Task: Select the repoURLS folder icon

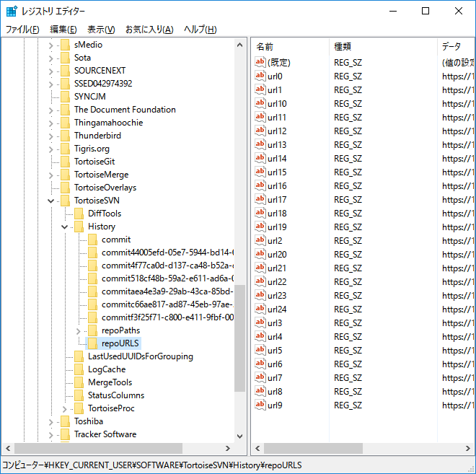Action: 92,343
